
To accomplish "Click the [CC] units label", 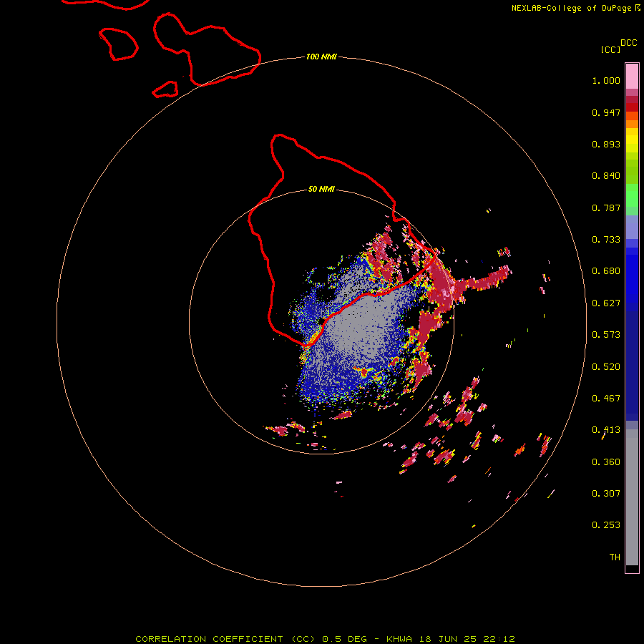I will [610, 49].
